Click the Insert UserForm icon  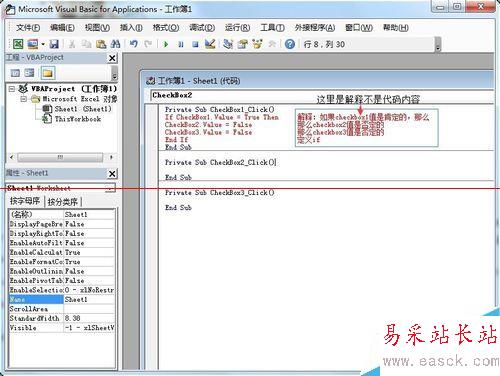[33, 44]
